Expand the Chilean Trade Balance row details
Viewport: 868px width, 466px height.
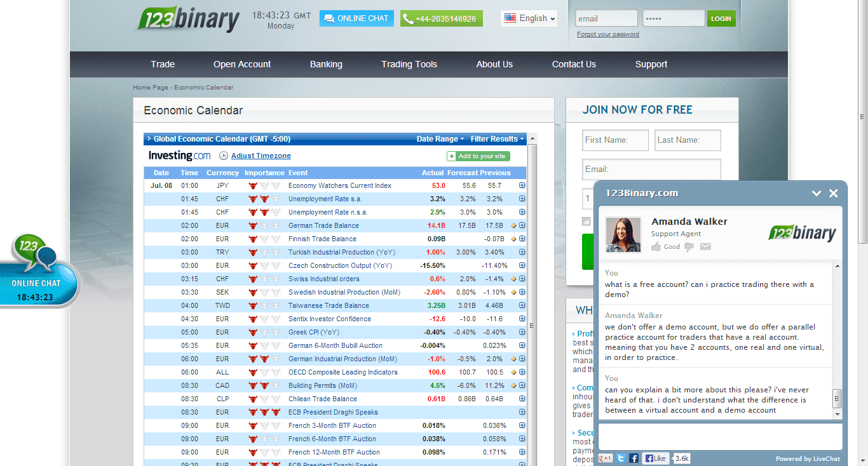(x=522, y=399)
